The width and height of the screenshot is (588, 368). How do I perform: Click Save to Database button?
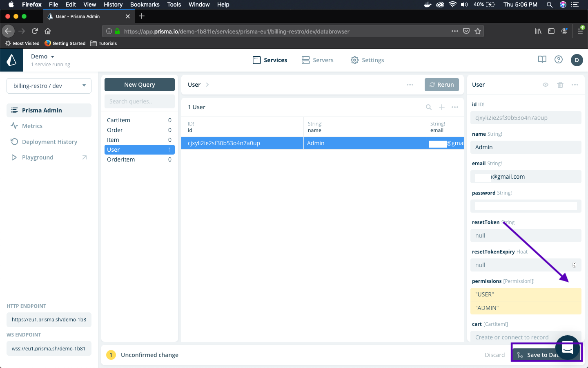546,355
